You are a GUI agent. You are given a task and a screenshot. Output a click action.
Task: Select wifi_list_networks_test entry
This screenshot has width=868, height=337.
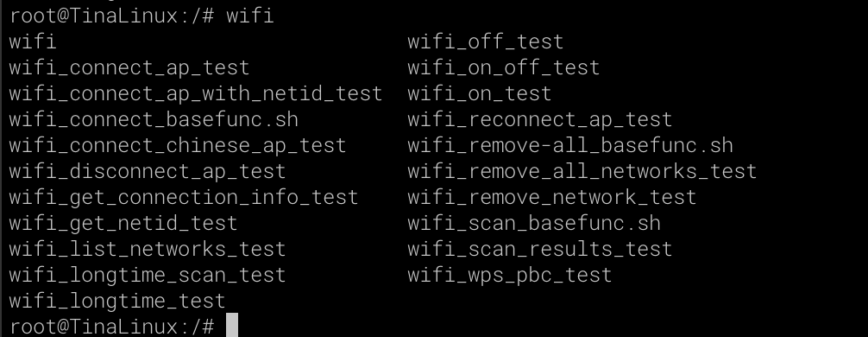point(148,250)
